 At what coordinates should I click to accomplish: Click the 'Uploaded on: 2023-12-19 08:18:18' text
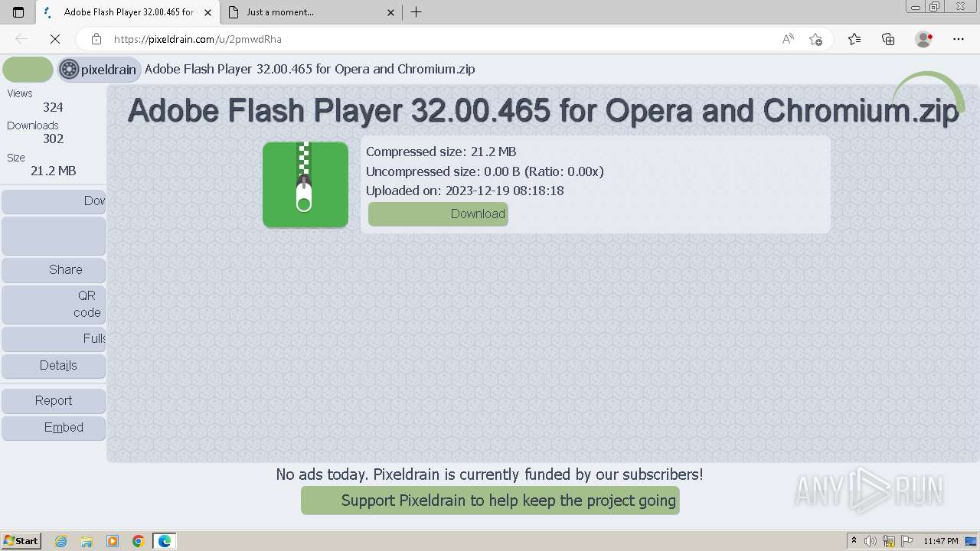[465, 191]
